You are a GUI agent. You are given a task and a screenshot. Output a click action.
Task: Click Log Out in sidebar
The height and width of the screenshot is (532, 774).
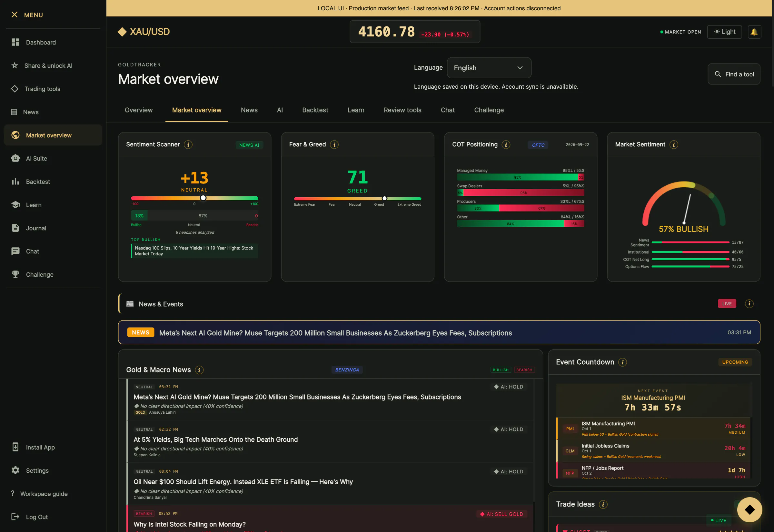click(x=53, y=517)
